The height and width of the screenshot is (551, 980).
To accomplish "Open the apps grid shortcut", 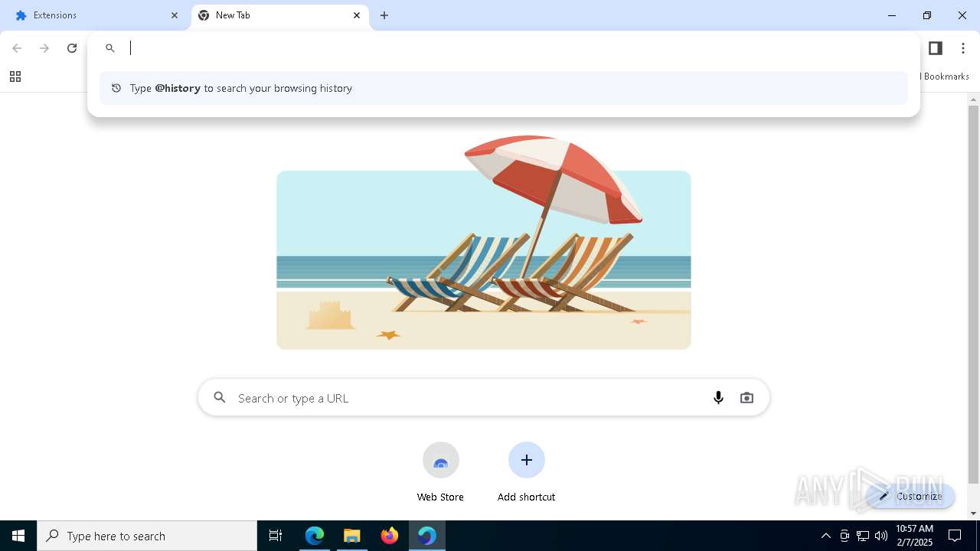I will [x=15, y=77].
